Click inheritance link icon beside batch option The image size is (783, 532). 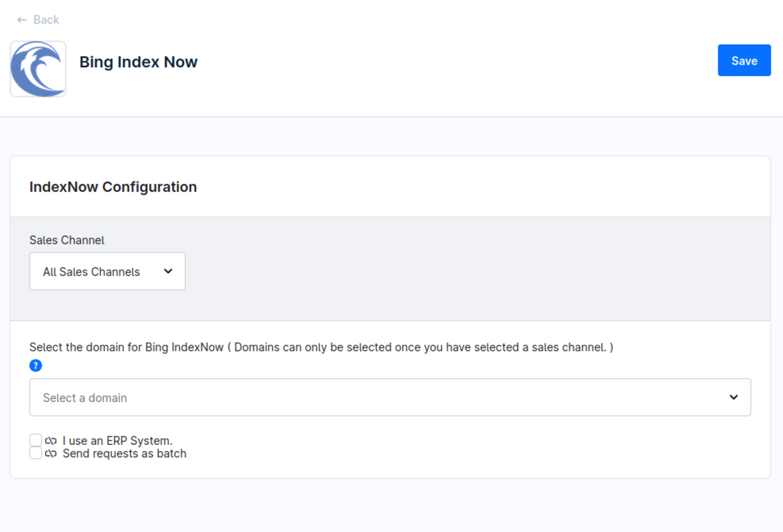click(51, 454)
